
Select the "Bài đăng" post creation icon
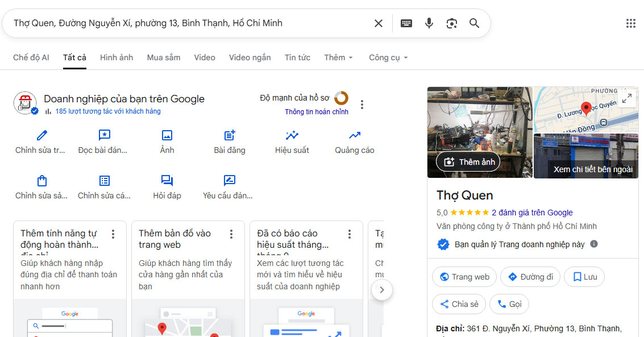(229, 136)
